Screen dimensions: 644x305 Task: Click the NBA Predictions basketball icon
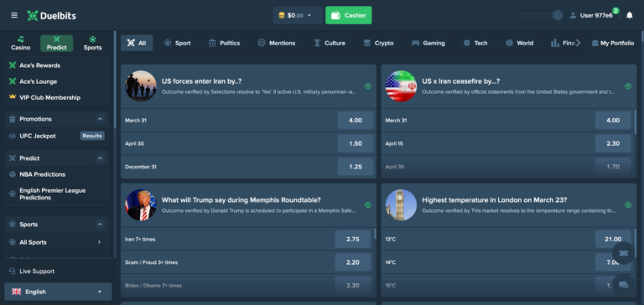13,174
